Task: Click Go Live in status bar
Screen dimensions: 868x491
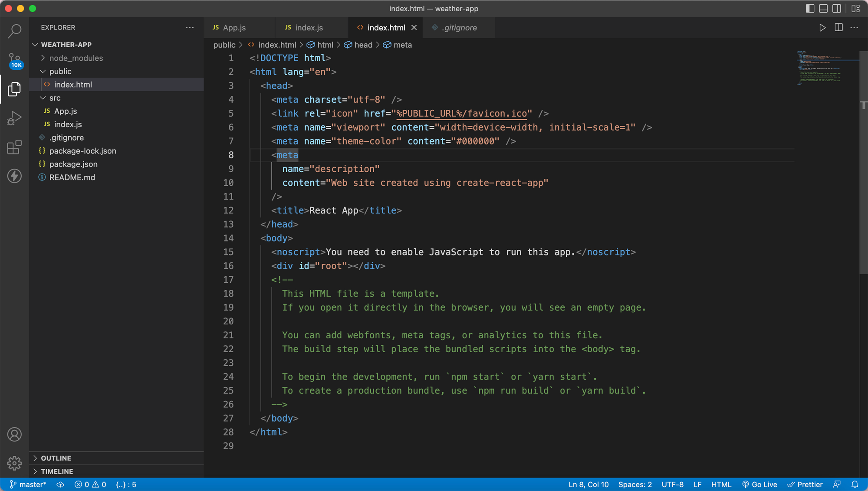Action: pyautogui.click(x=759, y=484)
